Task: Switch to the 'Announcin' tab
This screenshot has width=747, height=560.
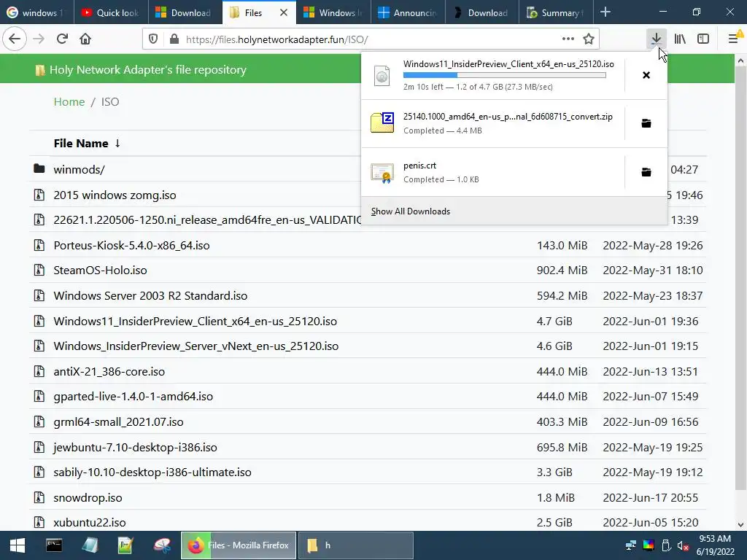Action: click(x=407, y=12)
